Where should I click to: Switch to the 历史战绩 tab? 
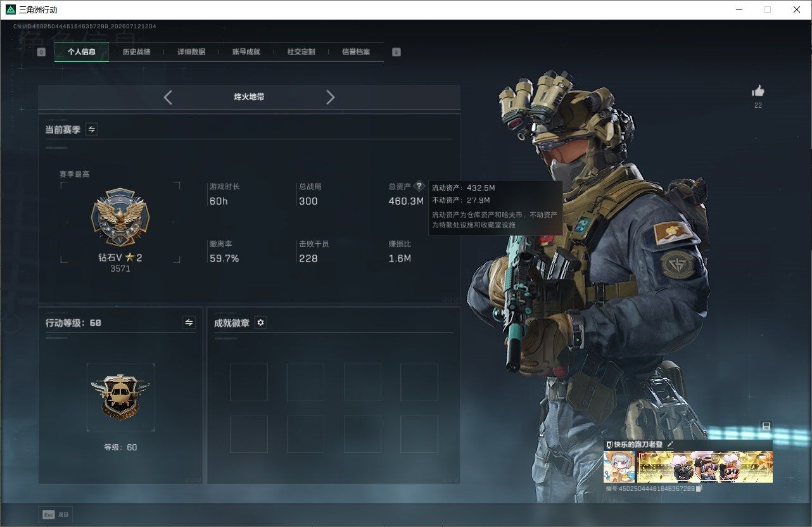click(136, 52)
